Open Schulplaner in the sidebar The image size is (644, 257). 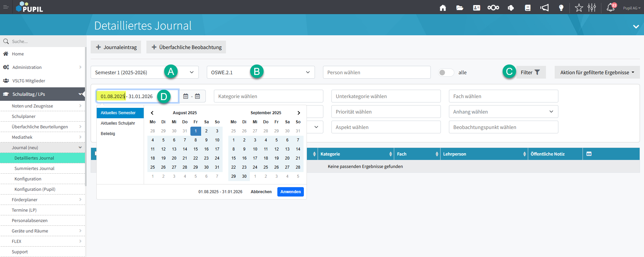click(43, 116)
